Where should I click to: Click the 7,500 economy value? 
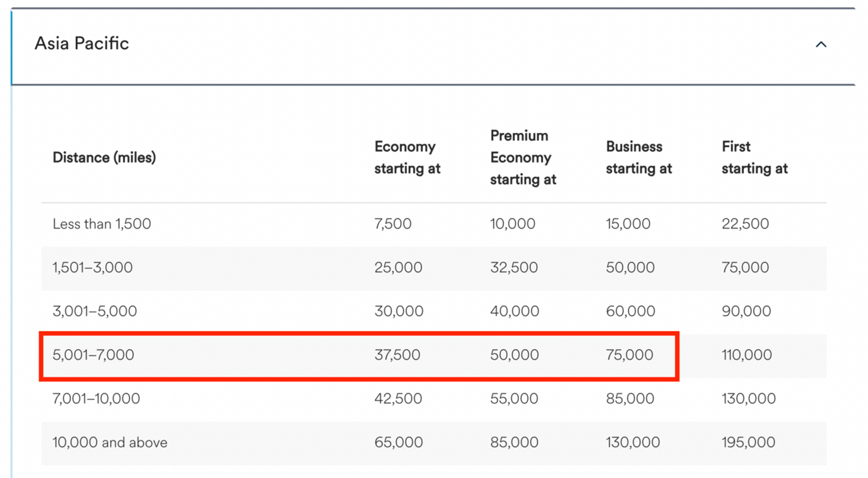(x=393, y=224)
